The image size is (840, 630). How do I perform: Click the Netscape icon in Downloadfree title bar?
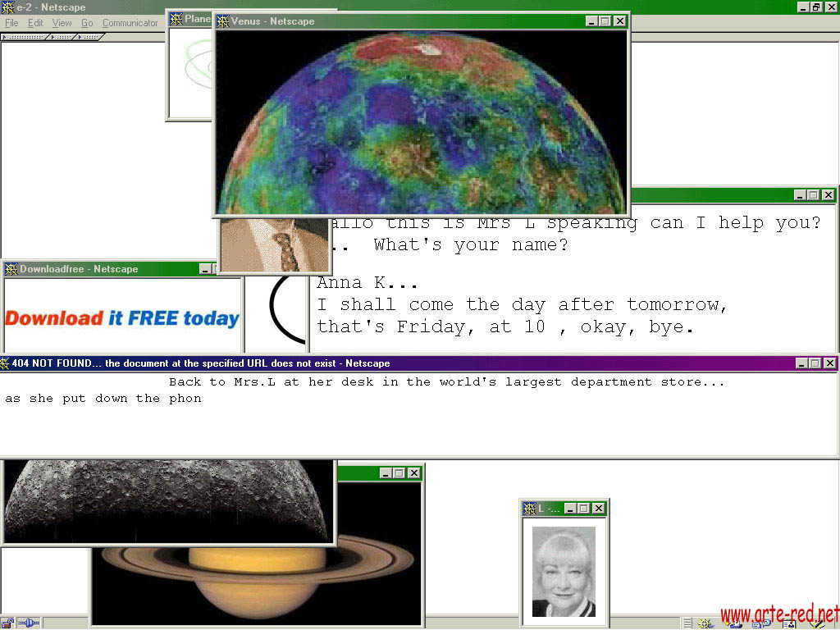coord(11,269)
